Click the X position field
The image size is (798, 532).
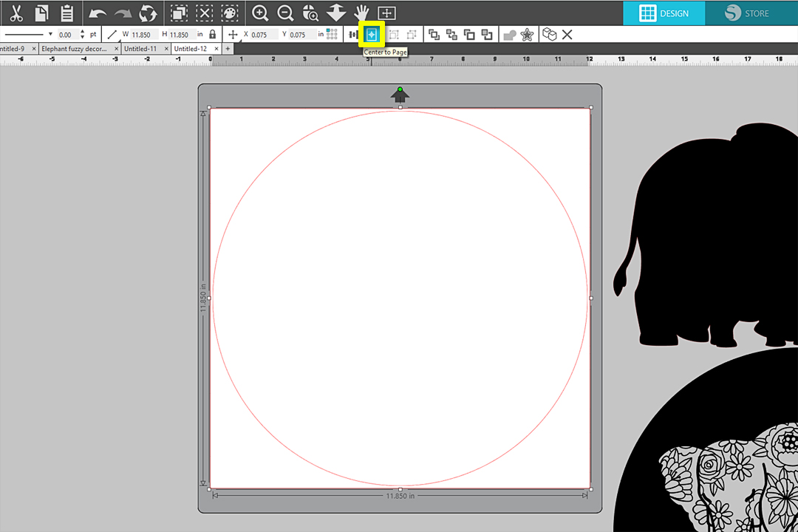tap(264, 35)
